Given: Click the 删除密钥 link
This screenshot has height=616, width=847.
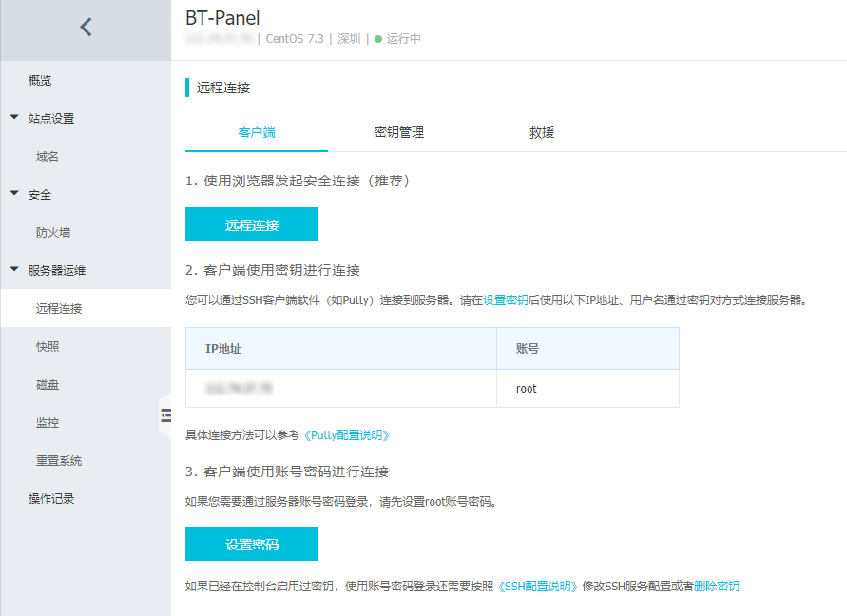Looking at the screenshot, I should click(x=717, y=587).
